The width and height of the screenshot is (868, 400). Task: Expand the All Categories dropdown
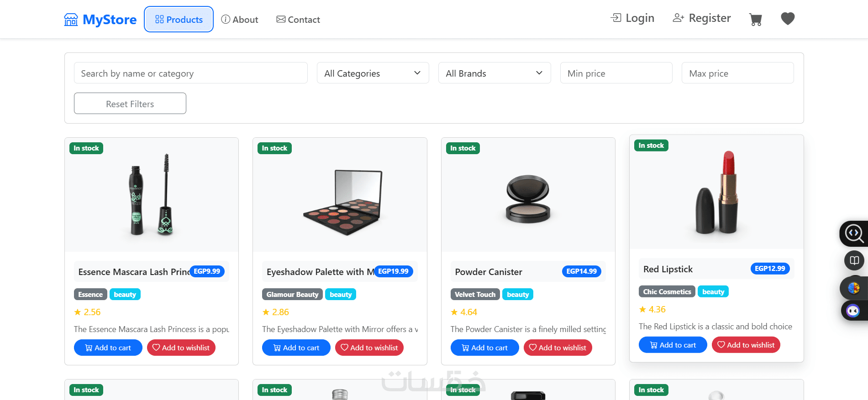373,73
